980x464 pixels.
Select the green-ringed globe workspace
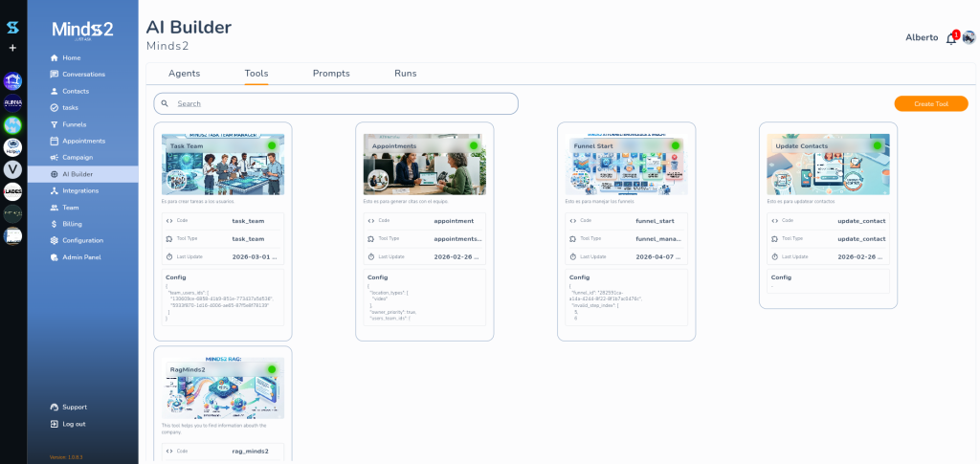coord(12,125)
